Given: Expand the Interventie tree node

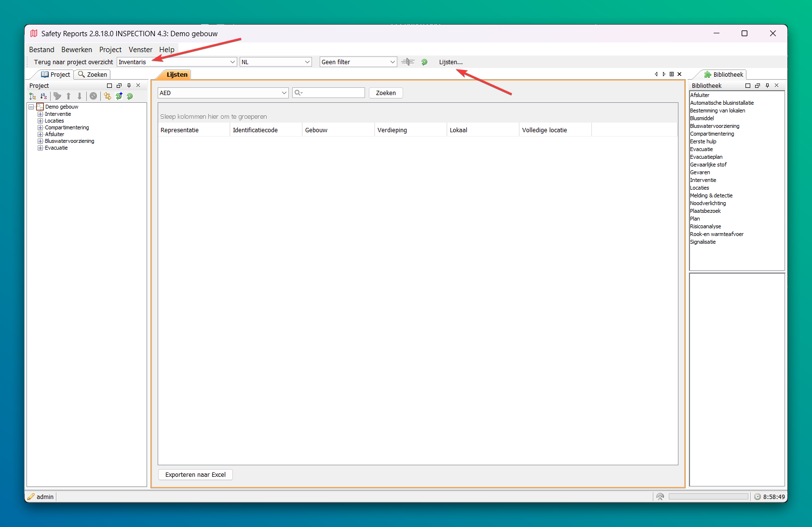Looking at the screenshot, I should point(41,114).
